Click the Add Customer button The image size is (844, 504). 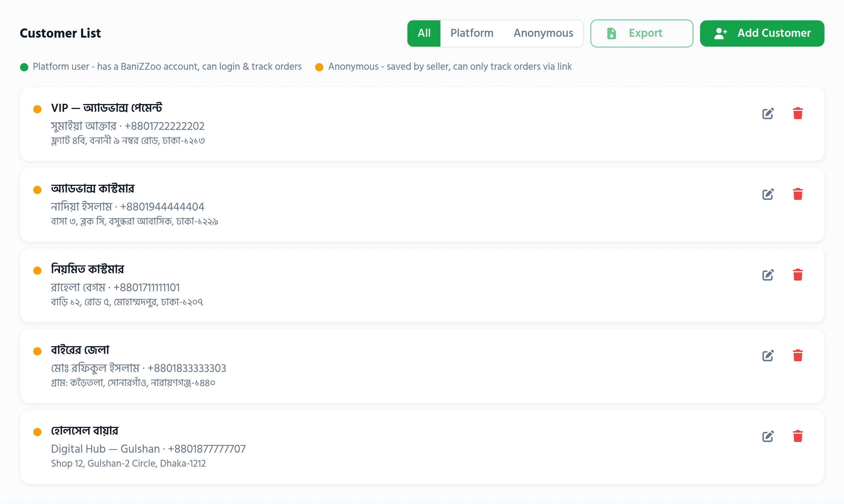pyautogui.click(x=762, y=33)
